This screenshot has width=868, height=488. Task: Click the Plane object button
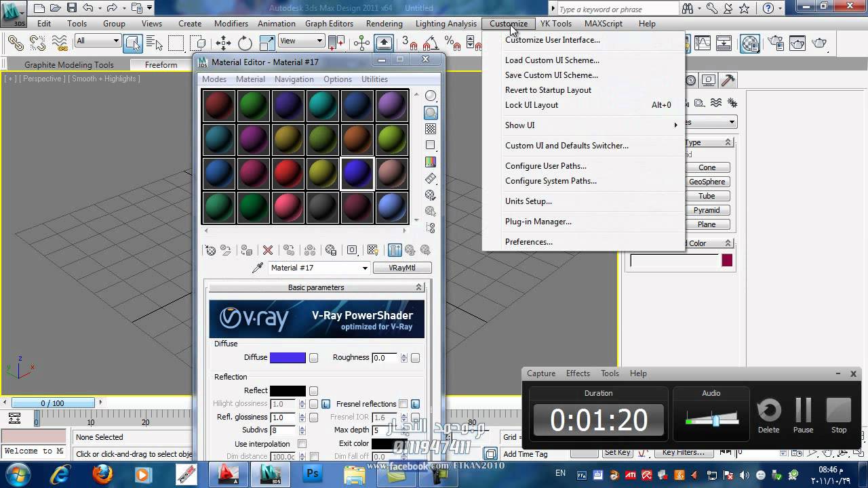[x=707, y=224]
